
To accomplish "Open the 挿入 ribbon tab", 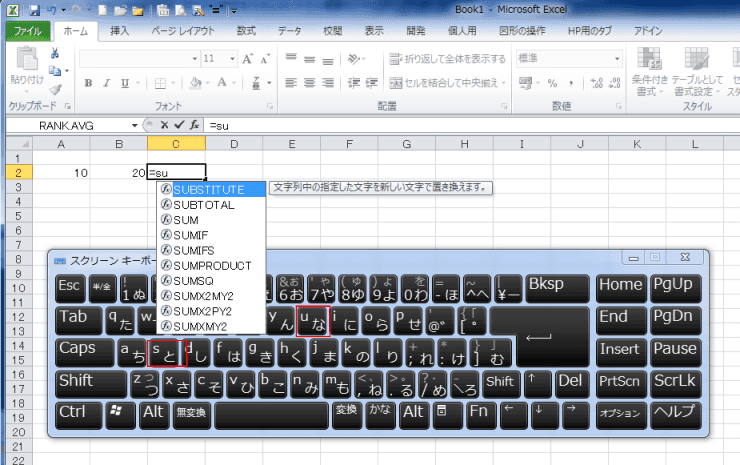I will [x=119, y=31].
